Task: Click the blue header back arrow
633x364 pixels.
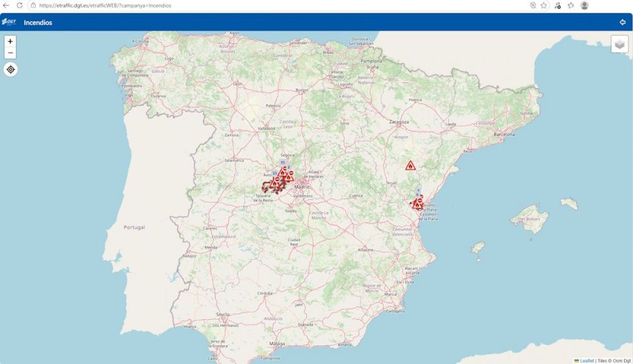Action: pos(622,22)
